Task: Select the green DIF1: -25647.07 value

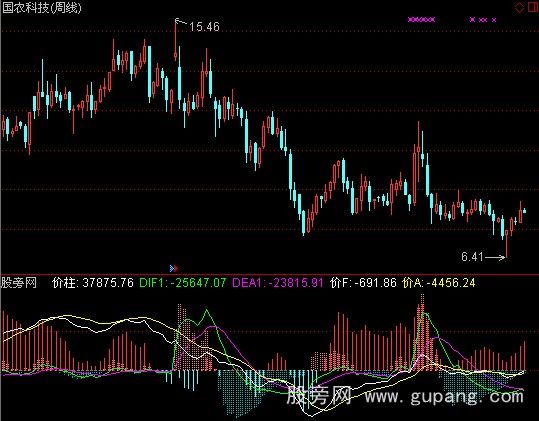Action: tap(183, 283)
